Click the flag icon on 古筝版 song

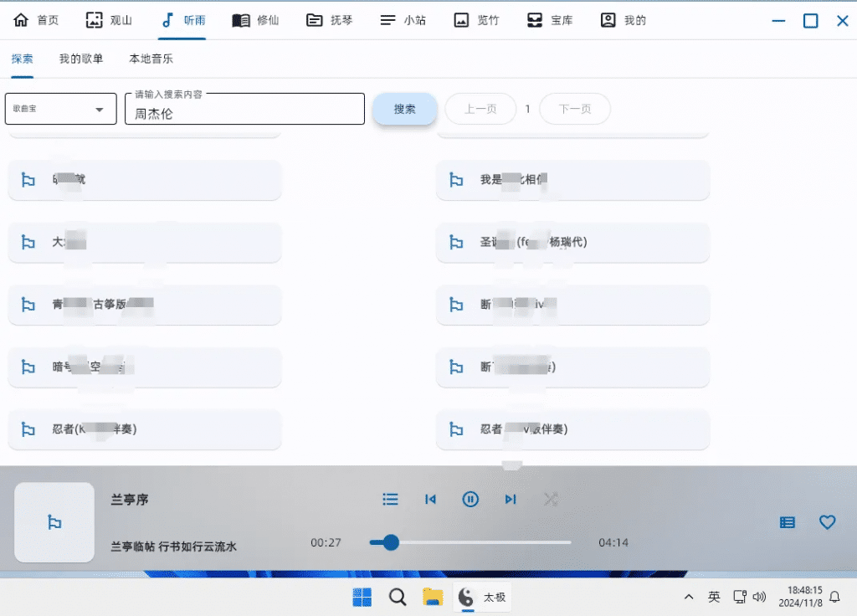tap(28, 305)
